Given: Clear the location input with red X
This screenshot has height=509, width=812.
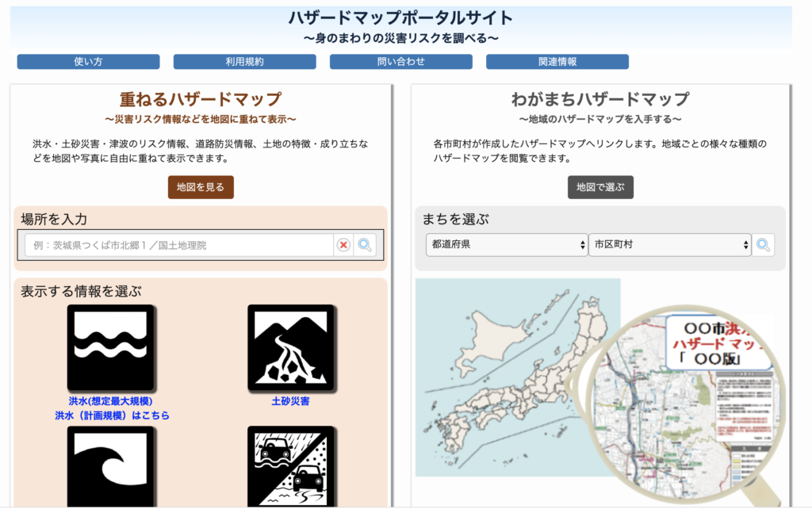Looking at the screenshot, I should point(343,245).
